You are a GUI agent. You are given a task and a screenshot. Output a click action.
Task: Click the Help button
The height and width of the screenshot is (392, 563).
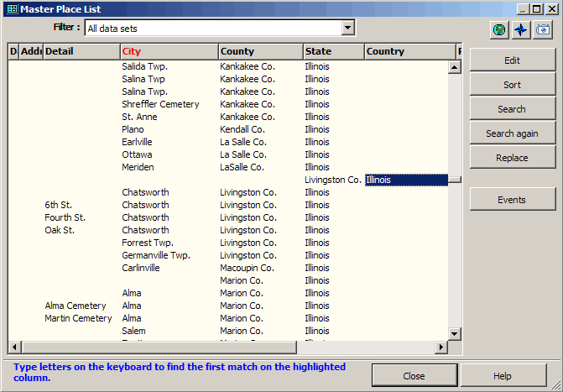click(503, 376)
